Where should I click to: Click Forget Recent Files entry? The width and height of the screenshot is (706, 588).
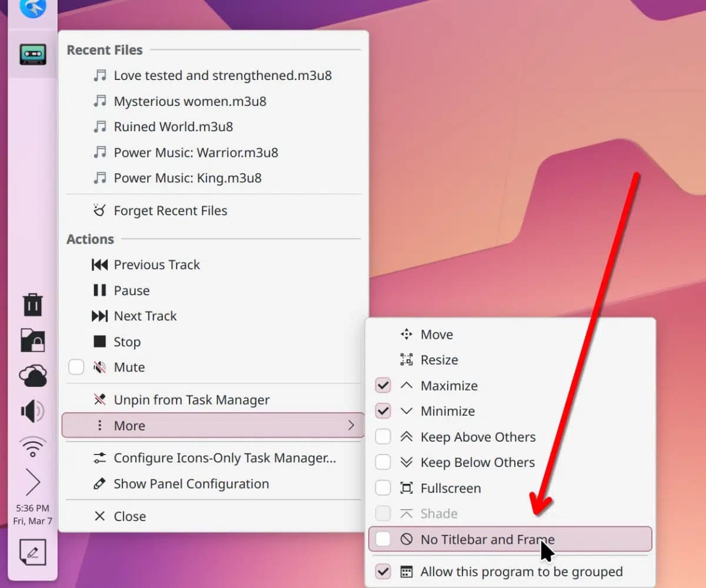pyautogui.click(x=213, y=211)
